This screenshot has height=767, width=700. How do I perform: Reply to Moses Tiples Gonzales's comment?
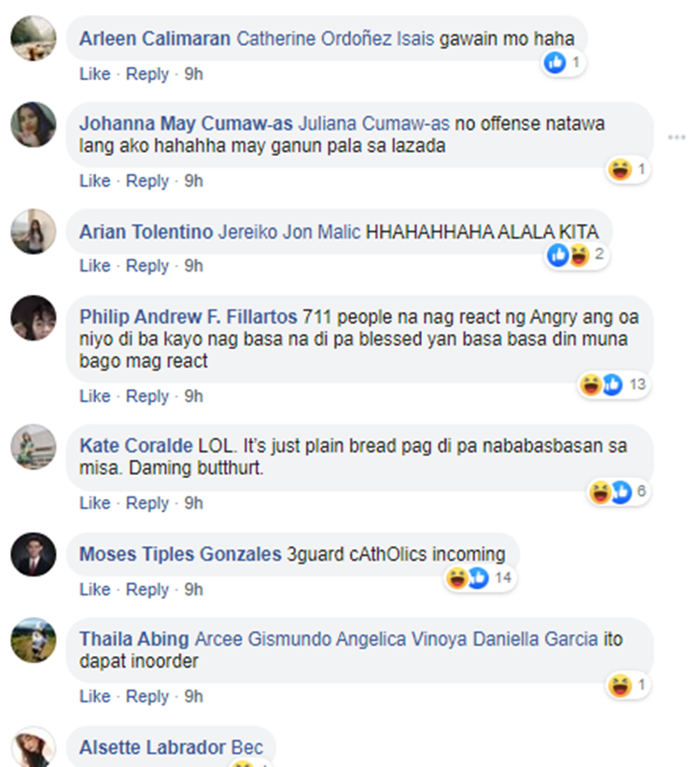147,590
